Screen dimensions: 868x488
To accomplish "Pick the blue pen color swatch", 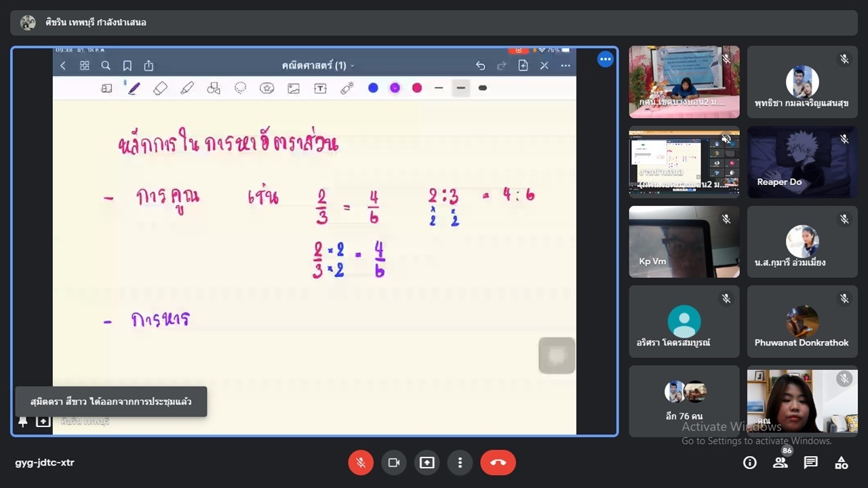I will (373, 88).
